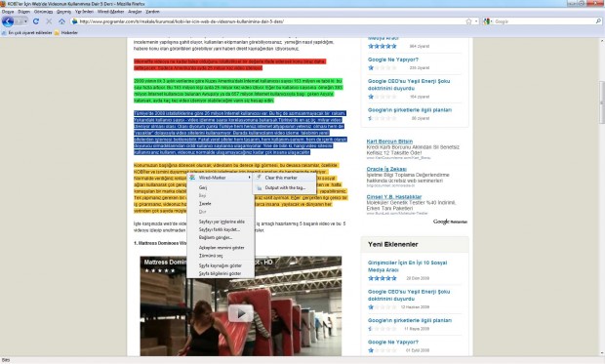This screenshot has height=364, width=605.
Task: Open the 'Kart Borcun Bitsin' ad link
Action: pyautogui.click(x=389, y=142)
